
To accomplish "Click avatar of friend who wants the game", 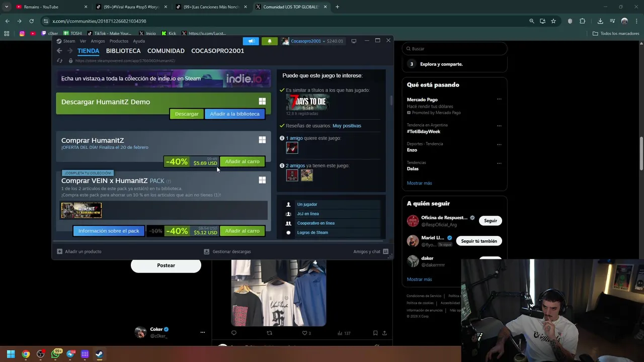I will [292, 148].
